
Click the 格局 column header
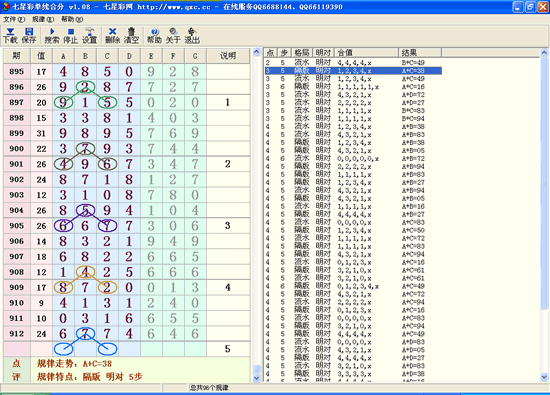(x=302, y=53)
